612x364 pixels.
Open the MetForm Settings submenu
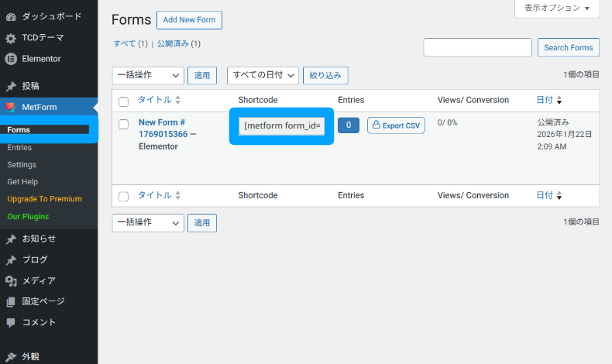pyautogui.click(x=22, y=165)
